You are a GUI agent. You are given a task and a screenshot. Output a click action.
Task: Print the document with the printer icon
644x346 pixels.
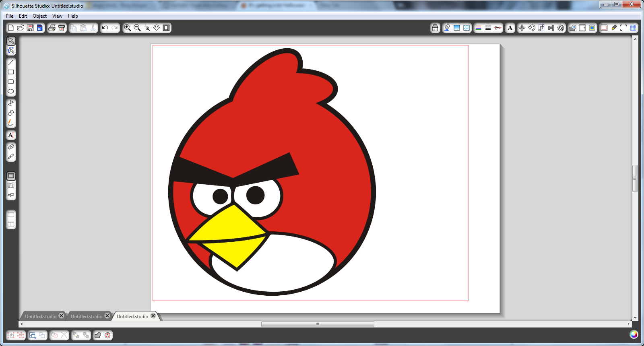pos(52,28)
